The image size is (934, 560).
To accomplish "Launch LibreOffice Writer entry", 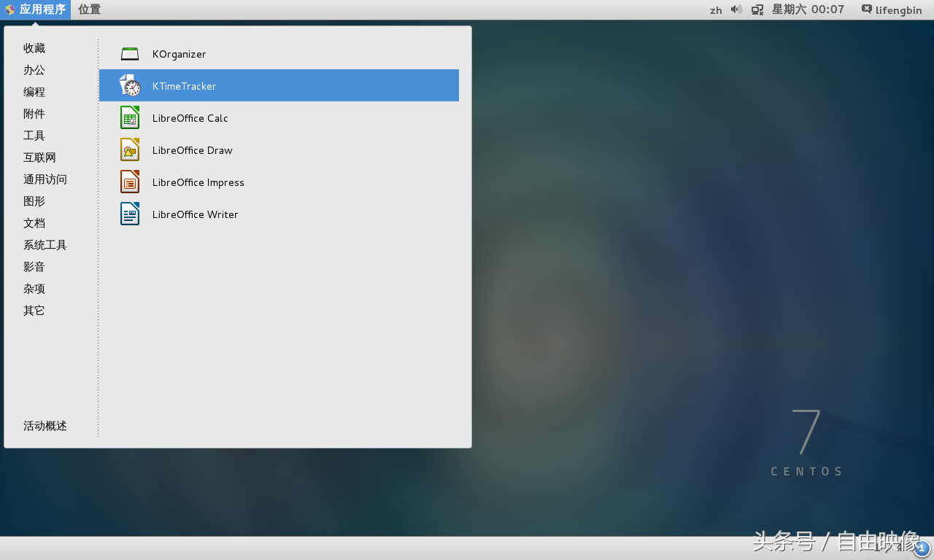I will click(x=279, y=214).
